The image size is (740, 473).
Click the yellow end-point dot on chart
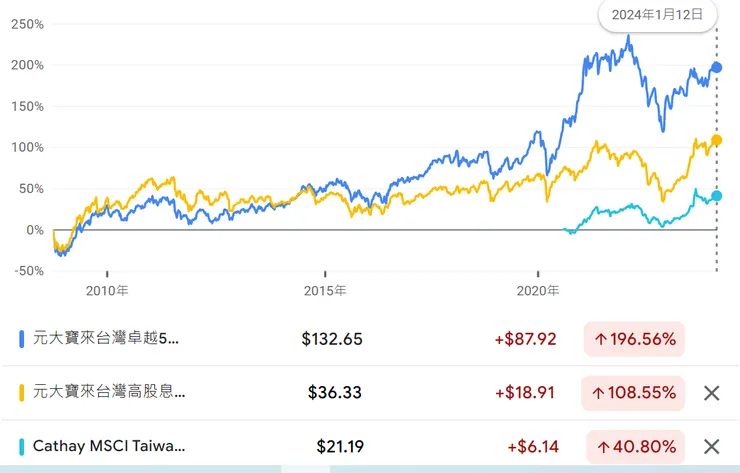pos(716,141)
